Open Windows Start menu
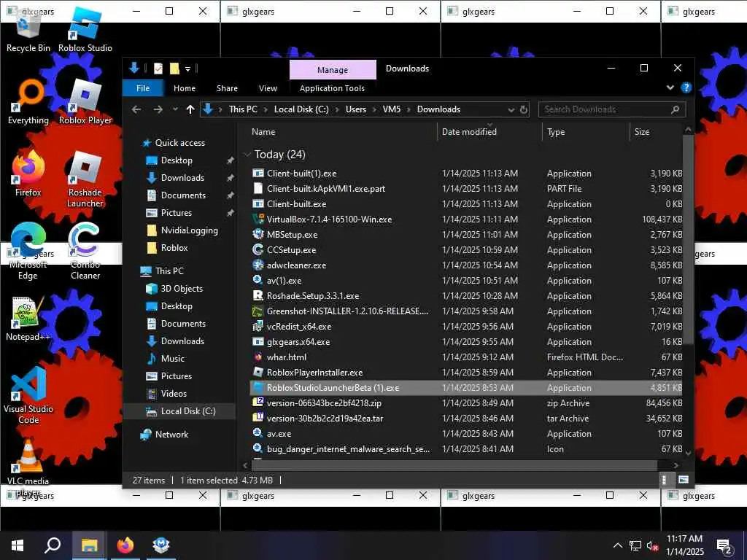747x560 pixels. 18,545
